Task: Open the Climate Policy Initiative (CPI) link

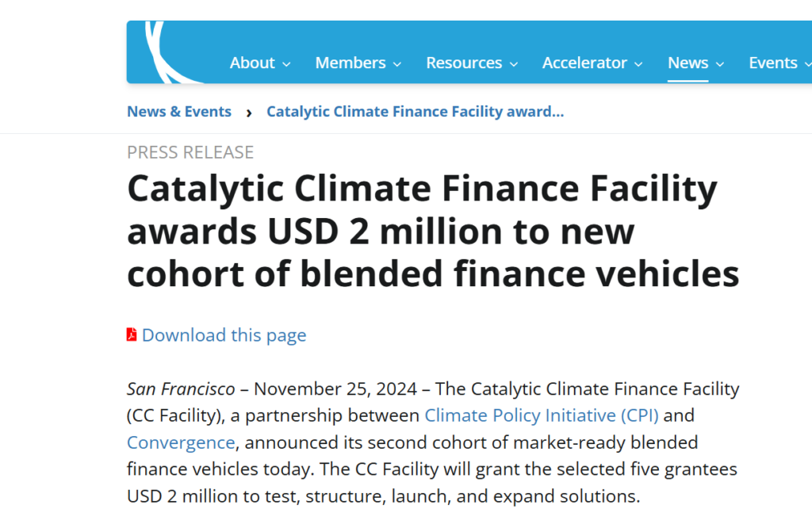Action: [x=542, y=415]
